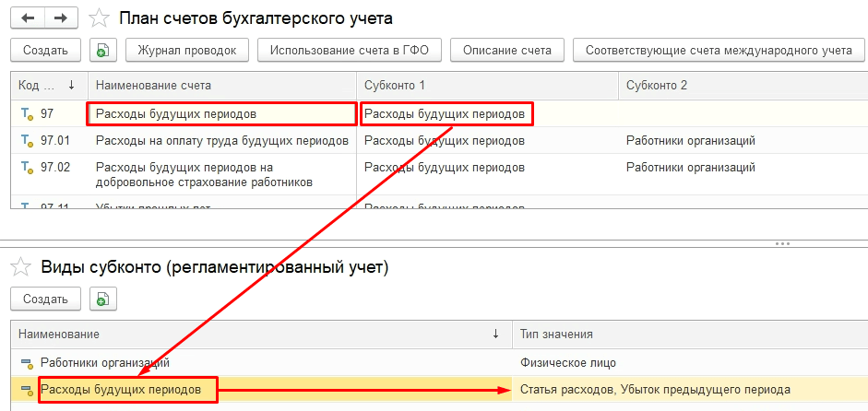Screen dimensions: 868x411
Task: Select Субконто 1 cell of account 97.01
Action: coord(445,141)
